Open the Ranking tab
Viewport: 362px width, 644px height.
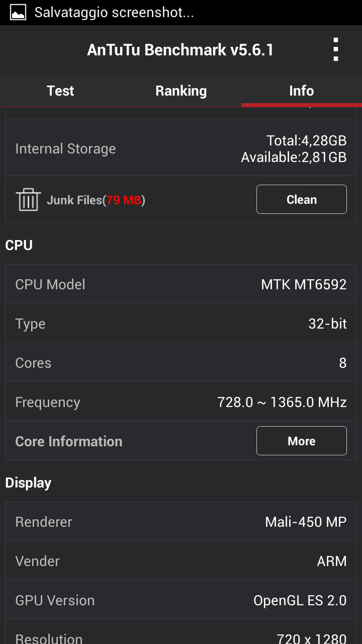181,91
